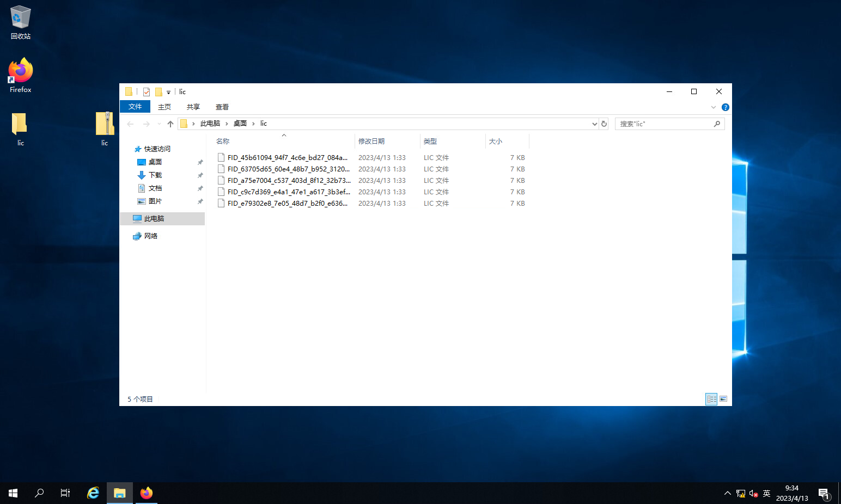Open the Customize Quick Access Toolbar dropdown
This screenshot has height=504, width=841.
click(x=168, y=93)
